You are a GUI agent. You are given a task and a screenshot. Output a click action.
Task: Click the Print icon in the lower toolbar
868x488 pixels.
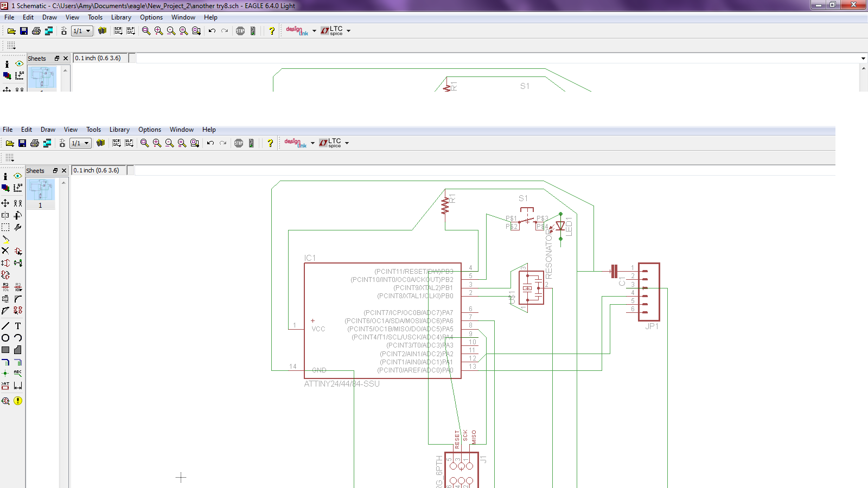(35, 143)
